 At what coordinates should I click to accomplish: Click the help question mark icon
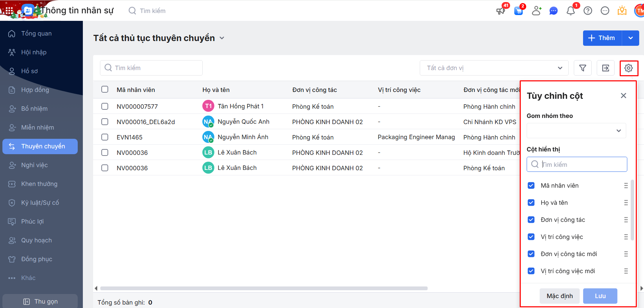point(588,11)
